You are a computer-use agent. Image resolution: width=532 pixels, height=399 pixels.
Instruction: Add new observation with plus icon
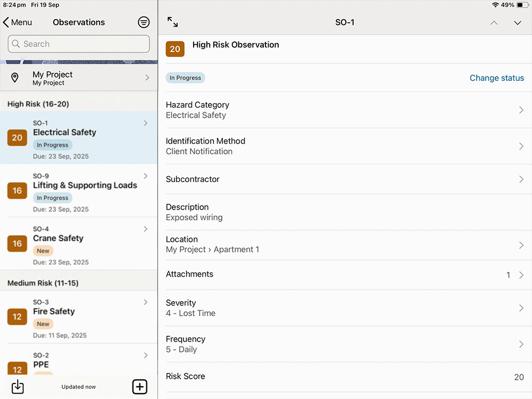(x=139, y=387)
